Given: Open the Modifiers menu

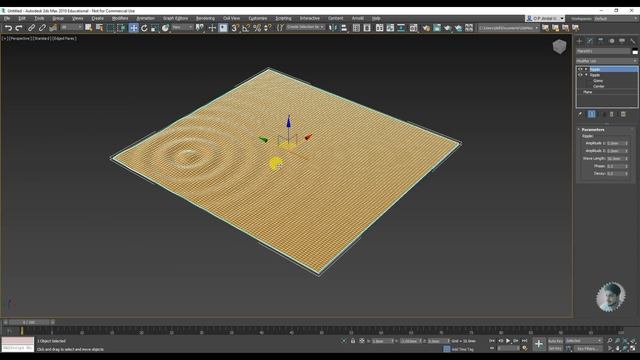Looking at the screenshot, I should tap(120, 18).
